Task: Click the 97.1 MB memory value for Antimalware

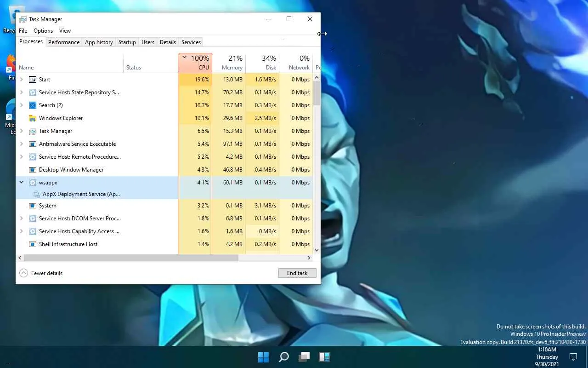Action: click(x=232, y=144)
